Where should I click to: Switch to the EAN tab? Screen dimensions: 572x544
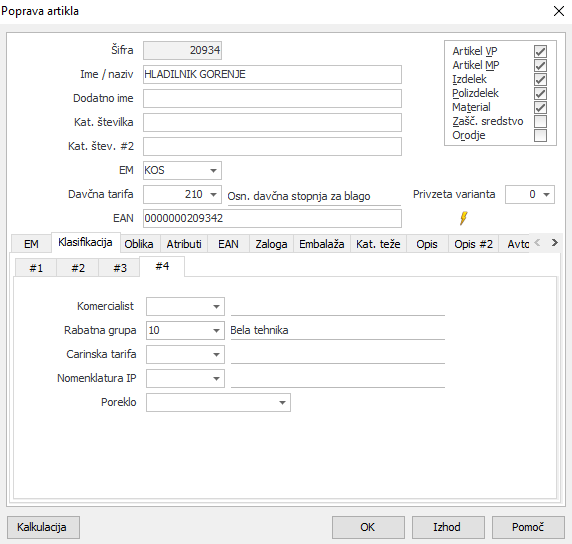228,244
